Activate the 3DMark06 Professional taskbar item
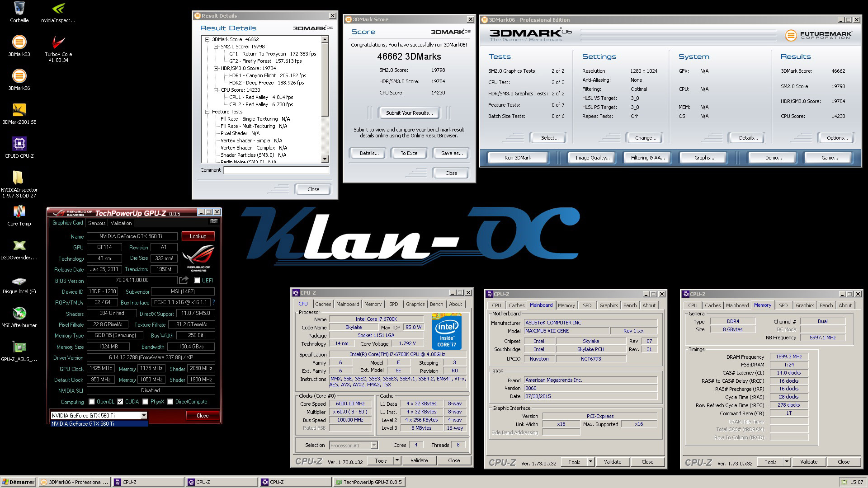The image size is (868, 488). point(74,482)
